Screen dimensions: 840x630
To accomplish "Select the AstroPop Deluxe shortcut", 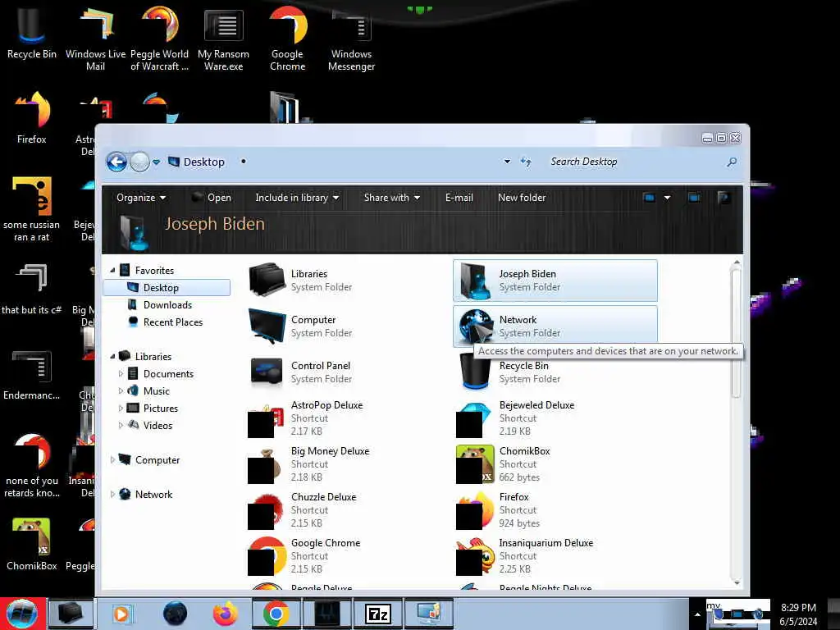I will 346,418.
